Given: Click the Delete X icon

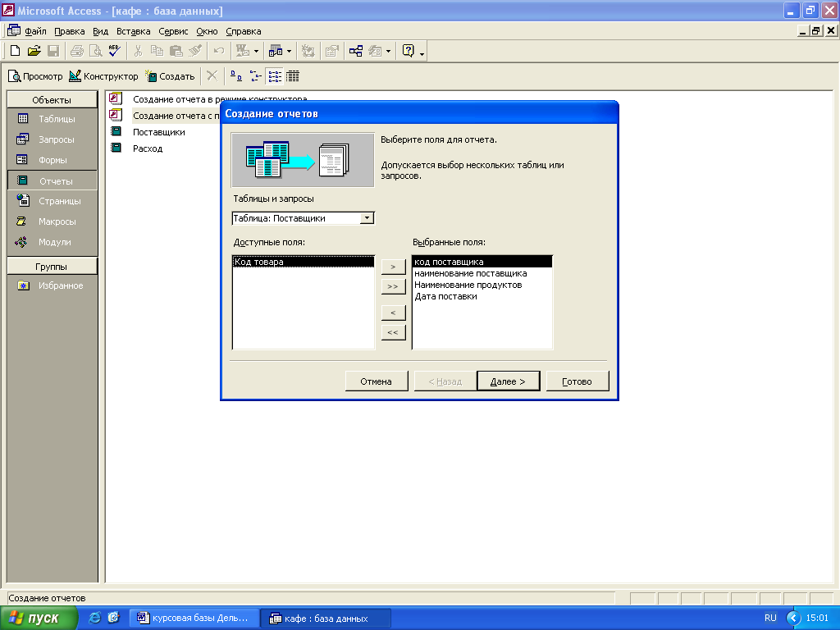Looking at the screenshot, I should coord(212,76).
